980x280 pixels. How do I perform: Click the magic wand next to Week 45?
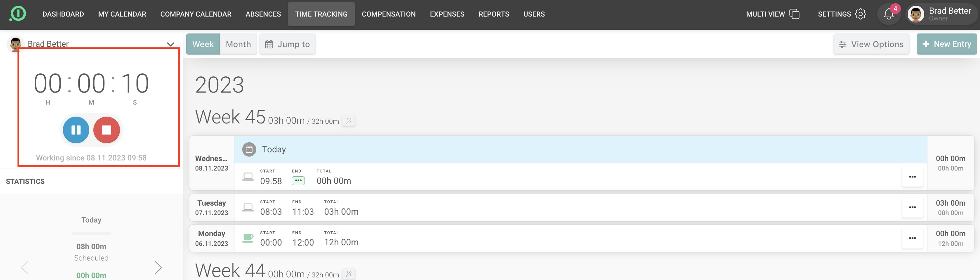click(x=349, y=121)
